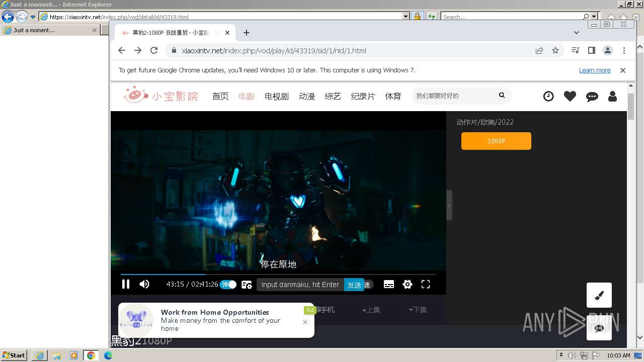This screenshot has width=644, height=362.
Task: Open the 电影 navigation item
Action: [247, 96]
